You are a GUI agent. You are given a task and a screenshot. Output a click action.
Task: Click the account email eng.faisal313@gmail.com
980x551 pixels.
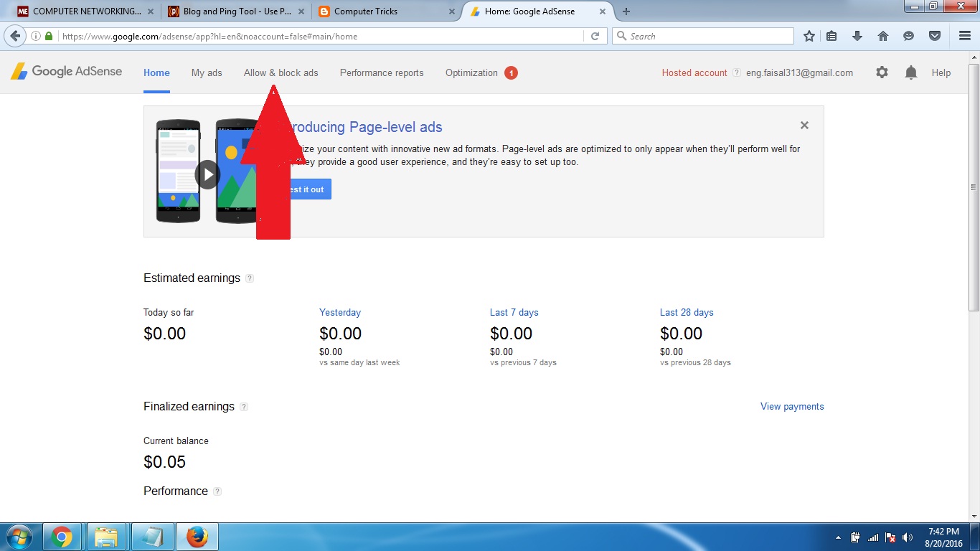[x=799, y=72]
